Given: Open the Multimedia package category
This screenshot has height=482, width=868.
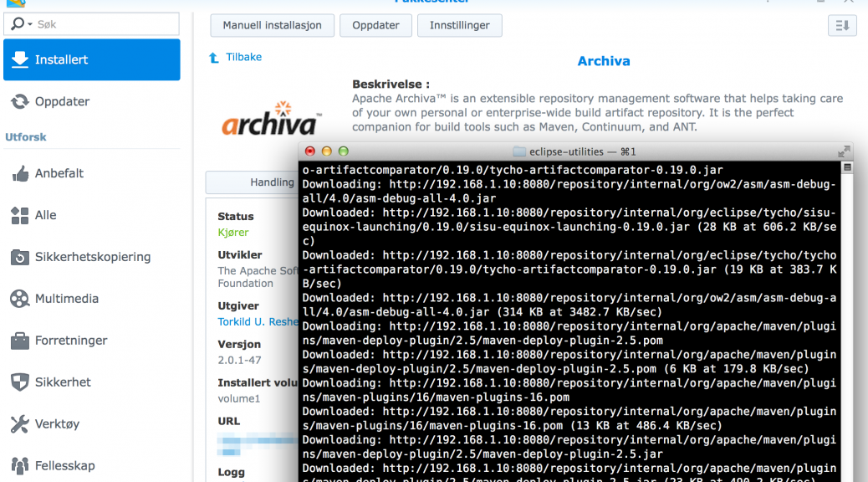Looking at the screenshot, I should click(67, 299).
